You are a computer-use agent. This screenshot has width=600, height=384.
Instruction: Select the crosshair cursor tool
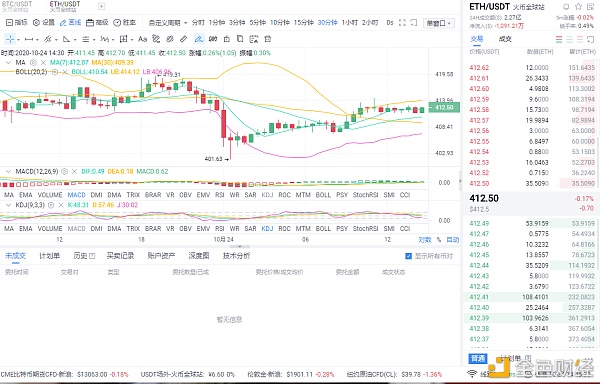click(10, 39)
